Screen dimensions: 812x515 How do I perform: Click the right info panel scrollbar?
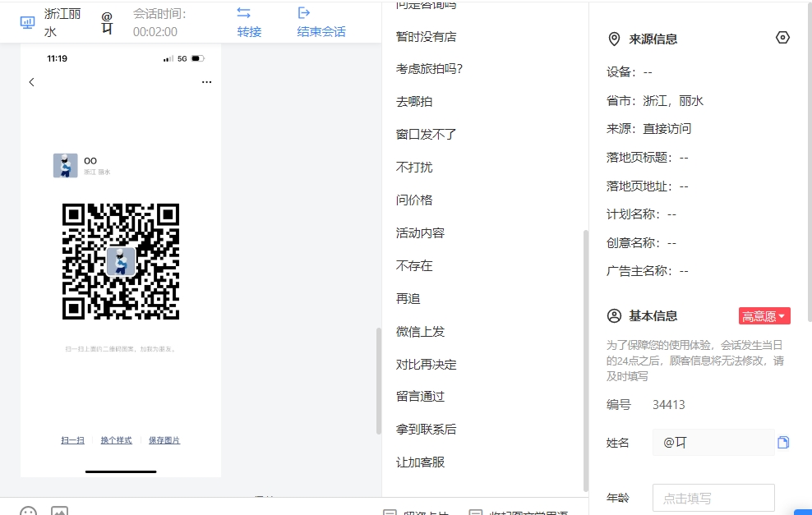pyautogui.click(x=809, y=161)
